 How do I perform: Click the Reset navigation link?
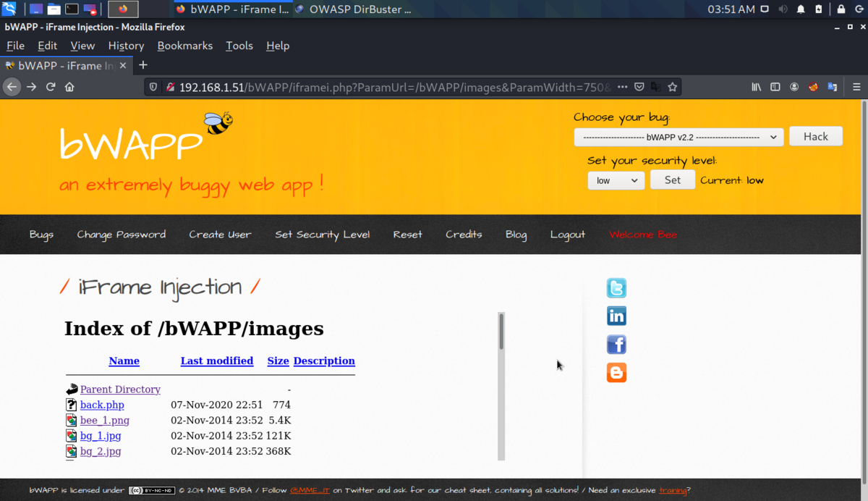408,235
